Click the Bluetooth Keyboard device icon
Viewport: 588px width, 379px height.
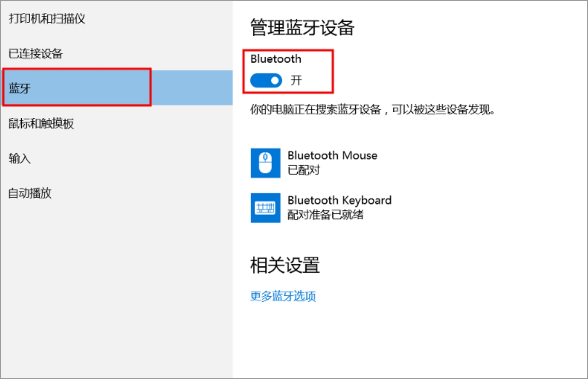265,208
